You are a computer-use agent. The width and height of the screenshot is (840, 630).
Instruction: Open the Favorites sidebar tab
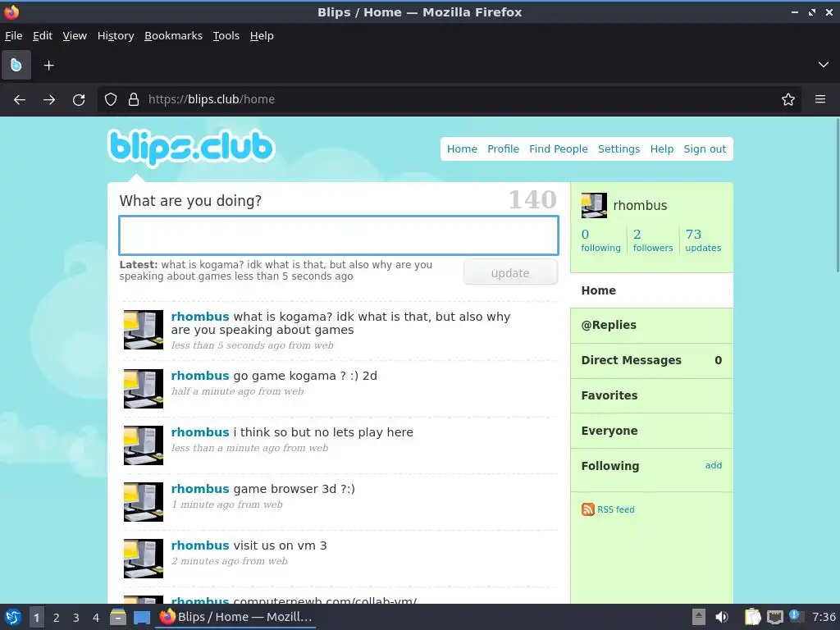pos(652,395)
